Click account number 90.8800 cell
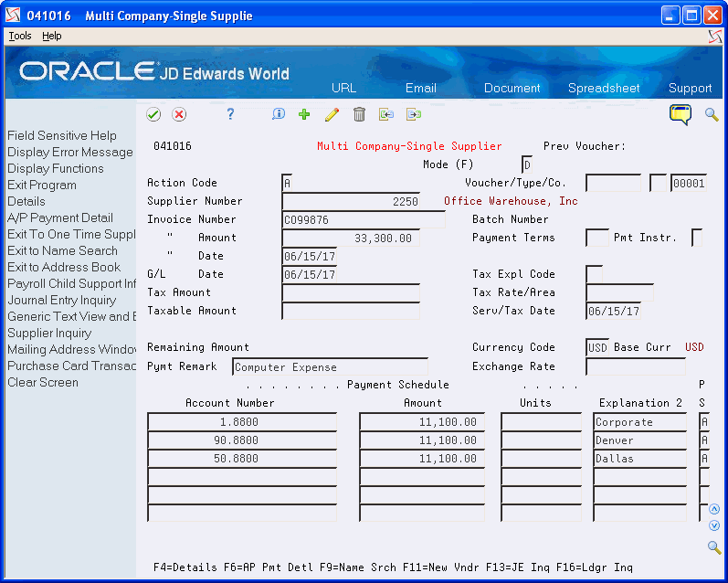728x583 pixels. pyautogui.click(x=242, y=440)
